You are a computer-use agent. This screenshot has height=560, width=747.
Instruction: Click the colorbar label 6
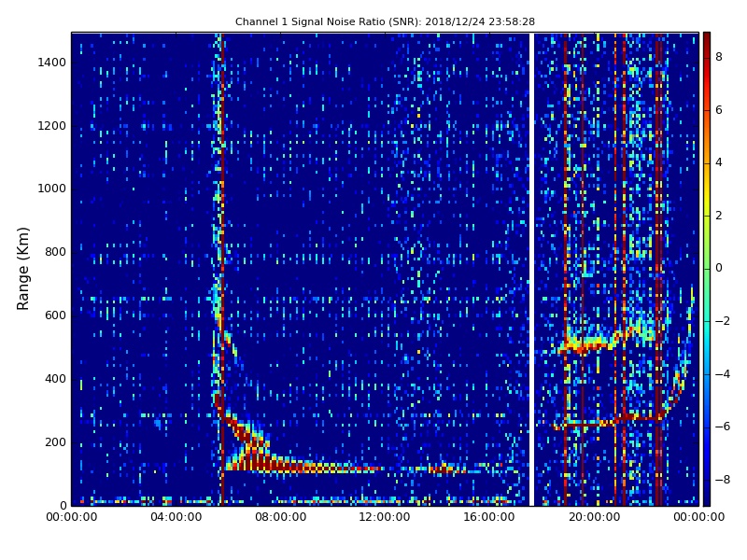[719, 110]
